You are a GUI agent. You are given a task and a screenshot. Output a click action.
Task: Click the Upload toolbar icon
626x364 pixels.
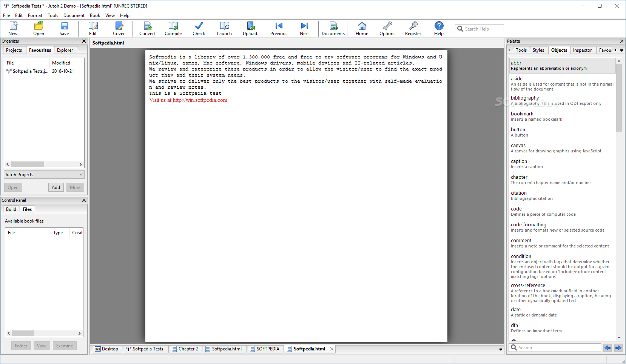(250, 29)
